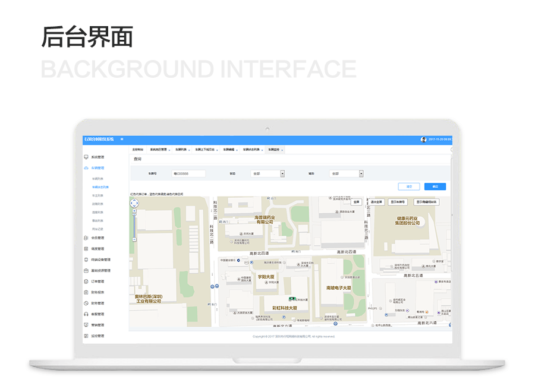Click the 客服管理 headset icon

pyautogui.click(x=86, y=314)
